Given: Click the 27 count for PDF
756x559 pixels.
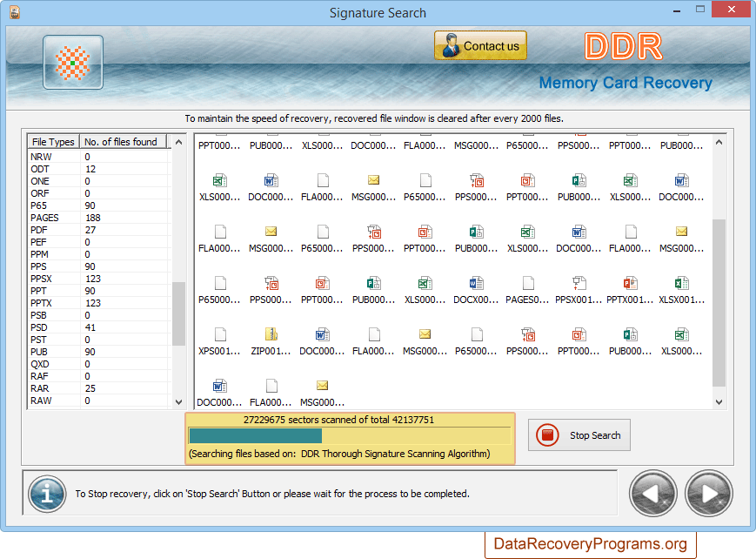Looking at the screenshot, I should tap(90, 230).
